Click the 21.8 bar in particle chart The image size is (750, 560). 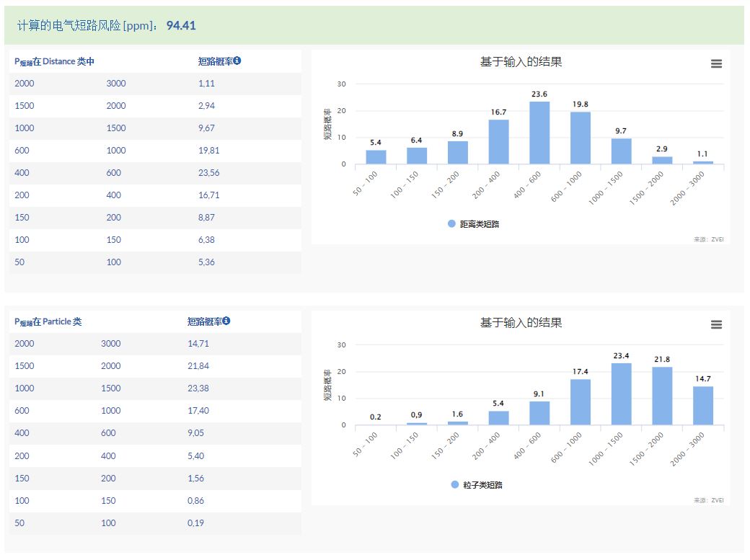(662, 396)
